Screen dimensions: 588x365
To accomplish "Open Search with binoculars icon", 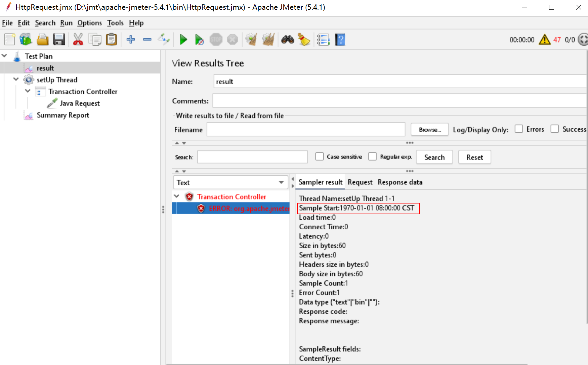I will click(x=288, y=40).
